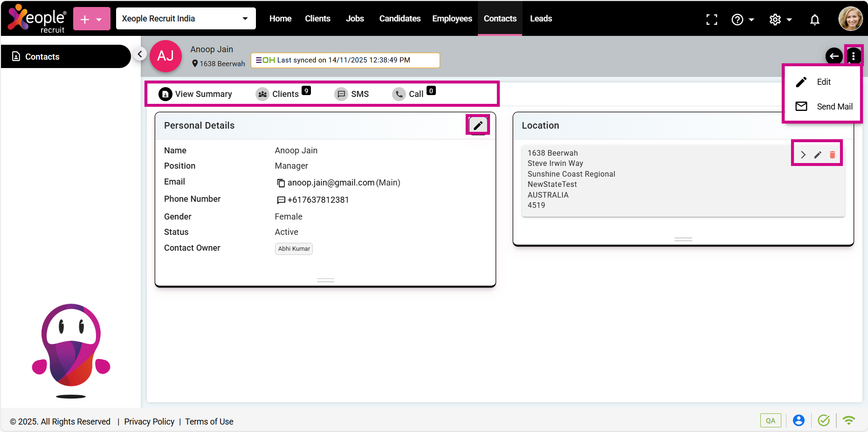Expand the location details chevron

pyautogui.click(x=803, y=155)
